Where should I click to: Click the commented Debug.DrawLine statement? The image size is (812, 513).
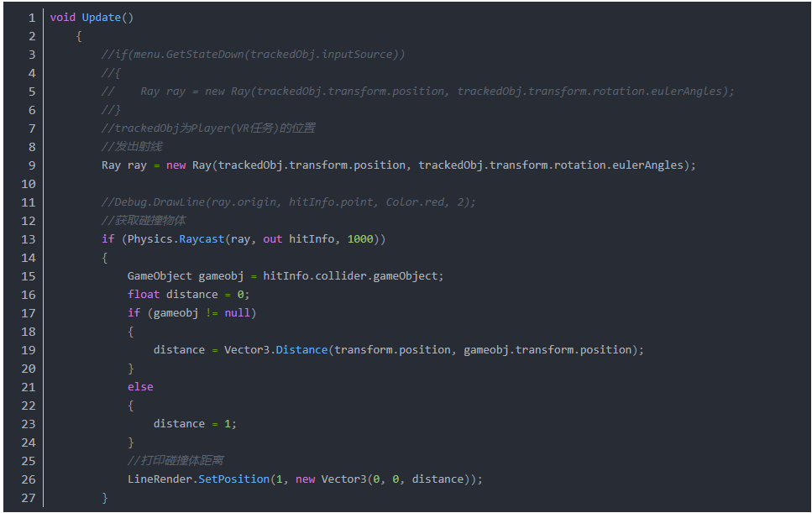pyautogui.click(x=288, y=202)
